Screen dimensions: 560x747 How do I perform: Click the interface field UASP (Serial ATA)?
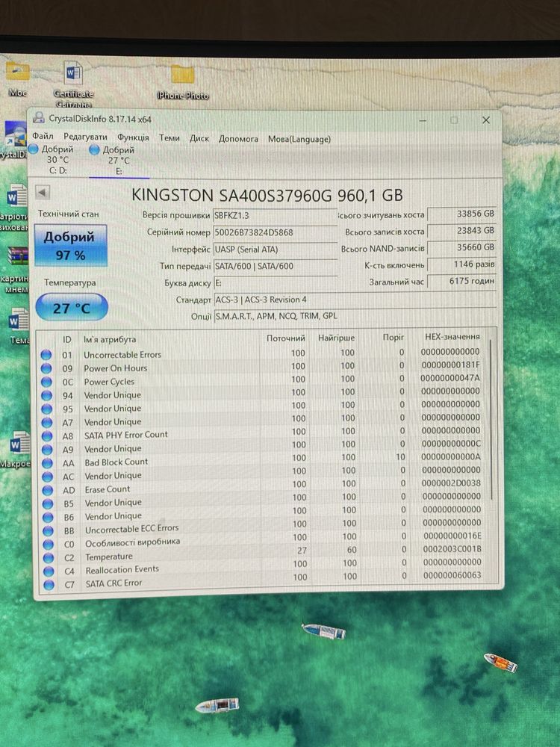(275, 249)
